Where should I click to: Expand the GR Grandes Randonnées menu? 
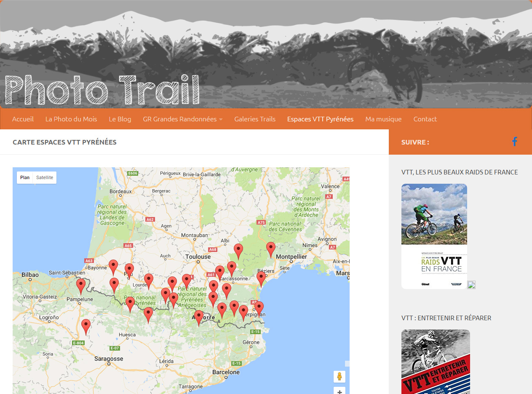click(183, 119)
